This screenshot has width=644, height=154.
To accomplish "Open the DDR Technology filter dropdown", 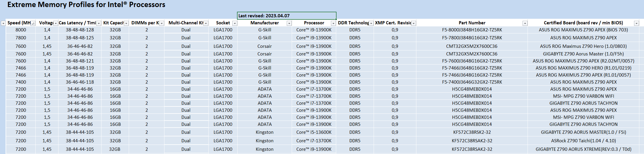I will pyautogui.click(x=371, y=23).
